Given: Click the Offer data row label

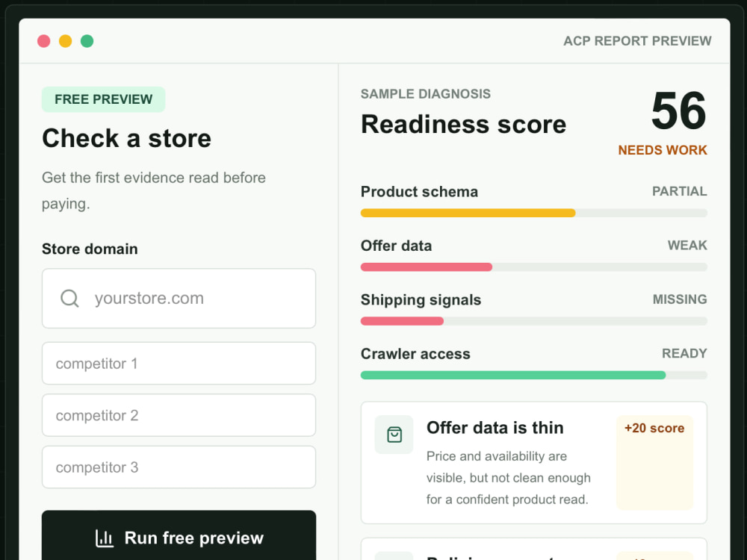Looking at the screenshot, I should pos(397,246).
